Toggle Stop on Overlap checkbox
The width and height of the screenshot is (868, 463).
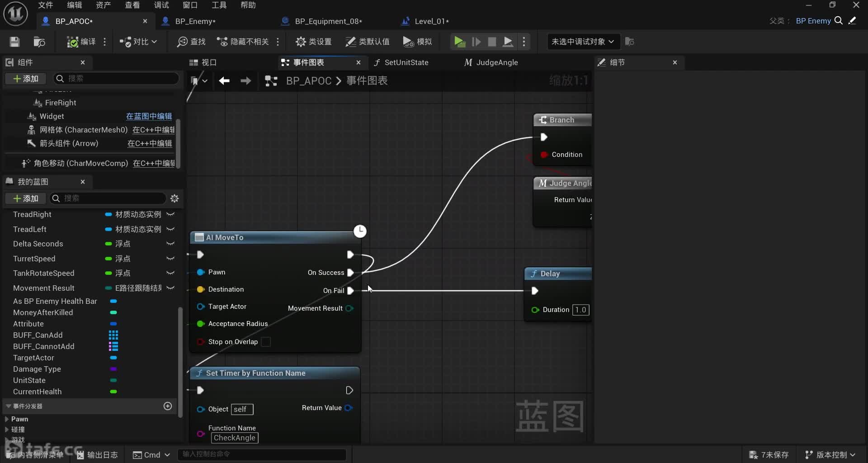[266, 342]
